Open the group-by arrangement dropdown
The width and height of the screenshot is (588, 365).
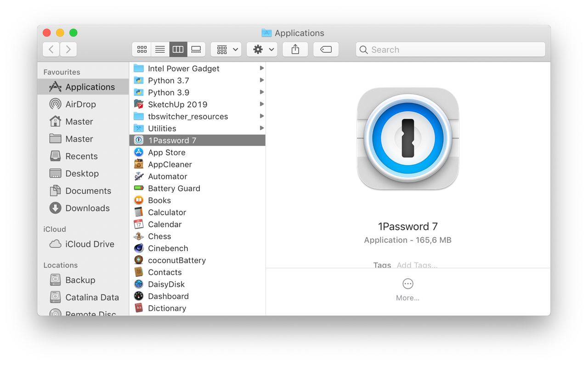tap(226, 50)
